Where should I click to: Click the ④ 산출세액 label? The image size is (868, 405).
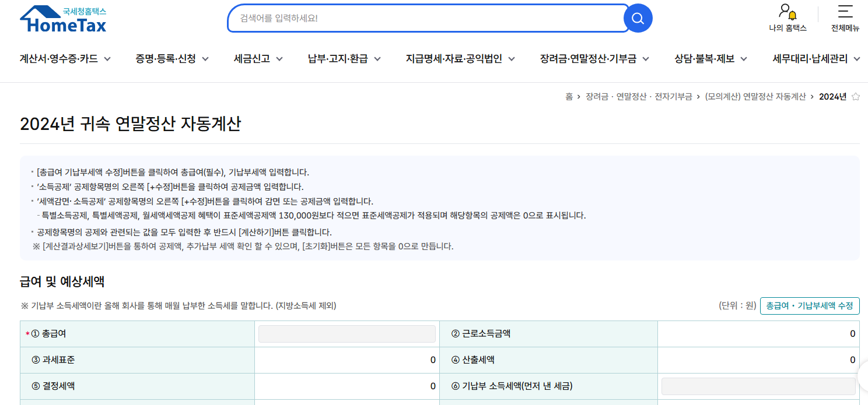click(473, 360)
